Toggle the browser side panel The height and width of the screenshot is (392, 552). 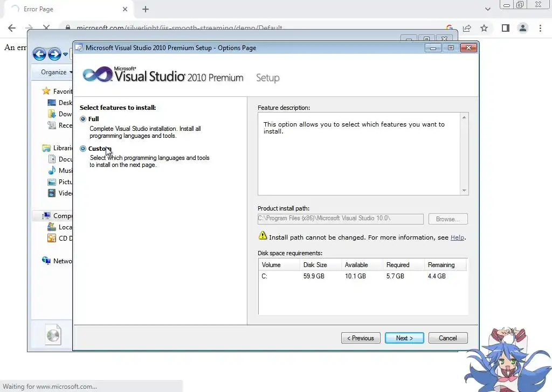click(506, 28)
